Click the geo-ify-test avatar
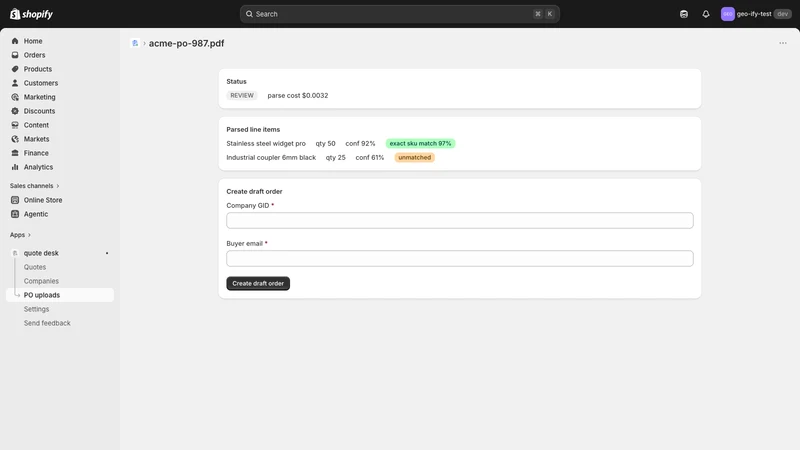 click(728, 14)
